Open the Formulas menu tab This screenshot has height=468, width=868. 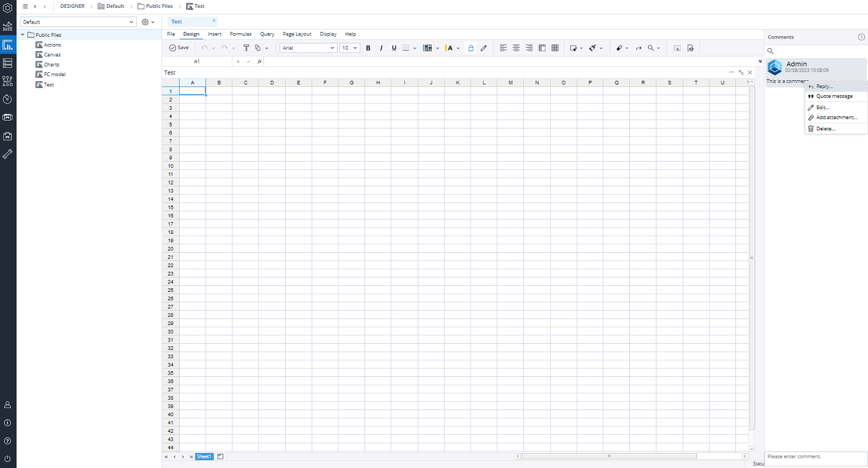pyautogui.click(x=241, y=34)
